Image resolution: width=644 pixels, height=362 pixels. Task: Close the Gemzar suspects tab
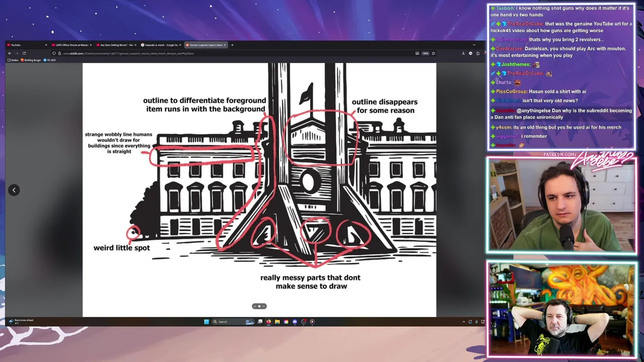click(225, 45)
